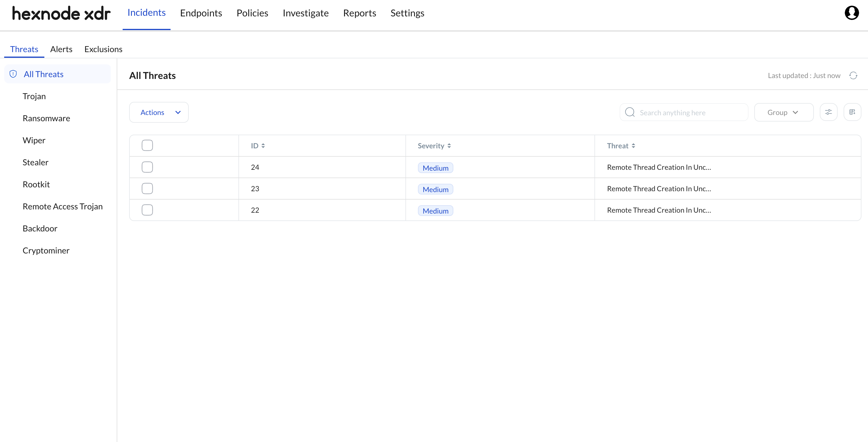Switch to the Alerts sub-tab
Image resolution: width=868 pixels, height=442 pixels.
coord(61,49)
